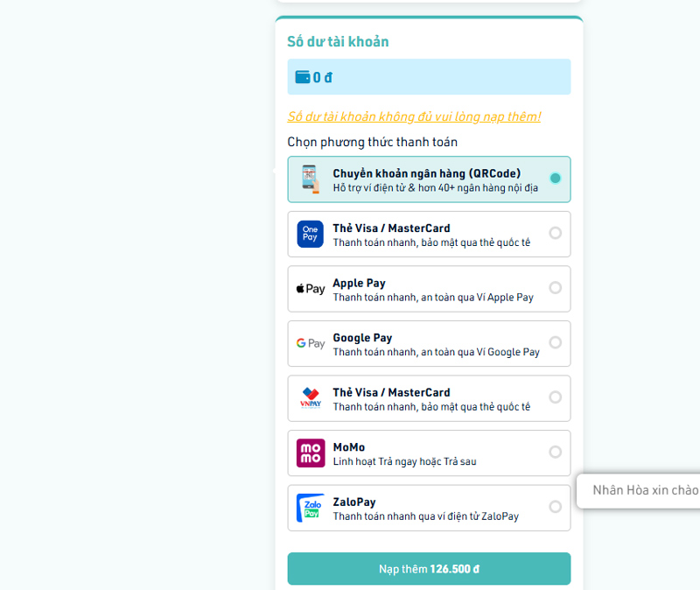Click the VNPAY logo icon
The width and height of the screenshot is (700, 590).
pyautogui.click(x=310, y=398)
